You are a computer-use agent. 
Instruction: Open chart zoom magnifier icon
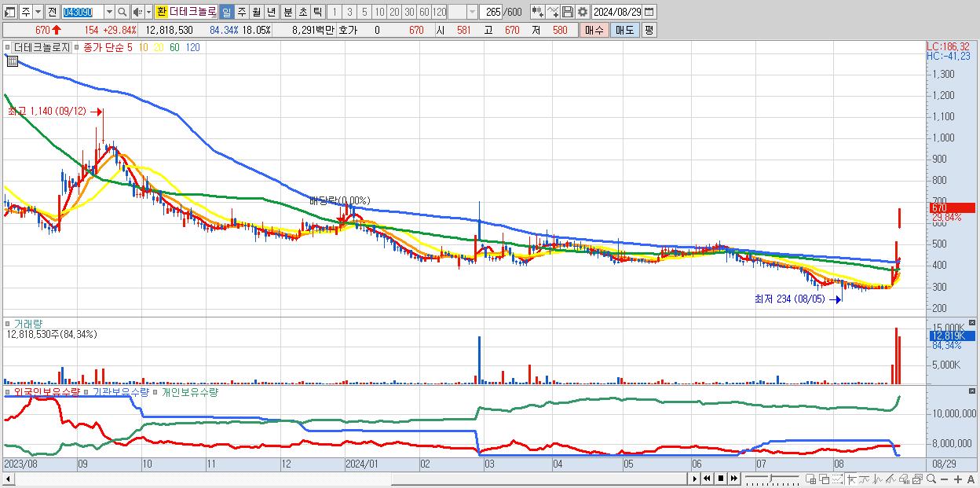(x=931, y=479)
